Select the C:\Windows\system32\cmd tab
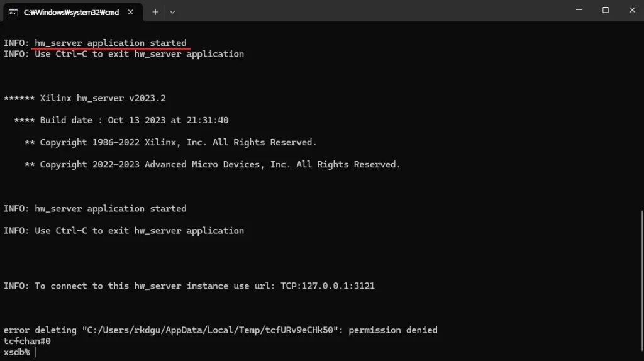644x361 pixels. tap(69, 11)
